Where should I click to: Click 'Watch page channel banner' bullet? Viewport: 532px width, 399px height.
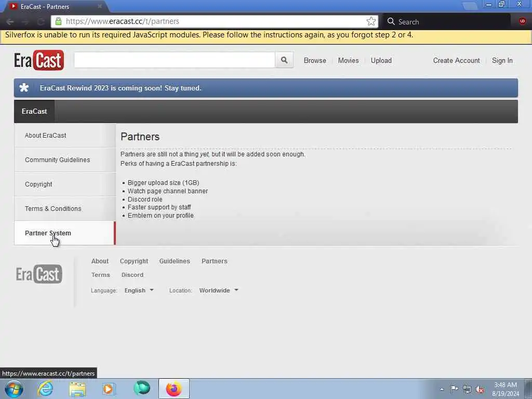pos(168,191)
